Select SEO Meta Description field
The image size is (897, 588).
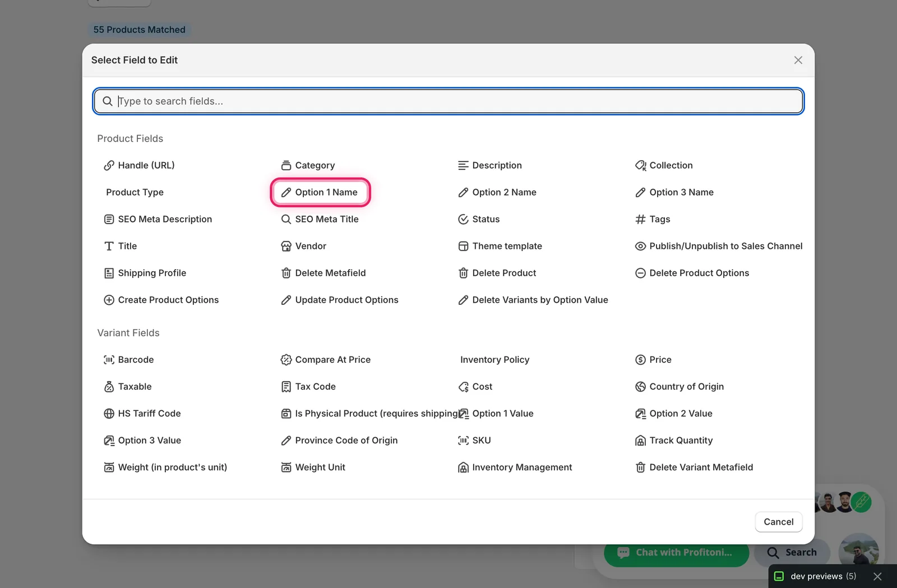coord(158,219)
